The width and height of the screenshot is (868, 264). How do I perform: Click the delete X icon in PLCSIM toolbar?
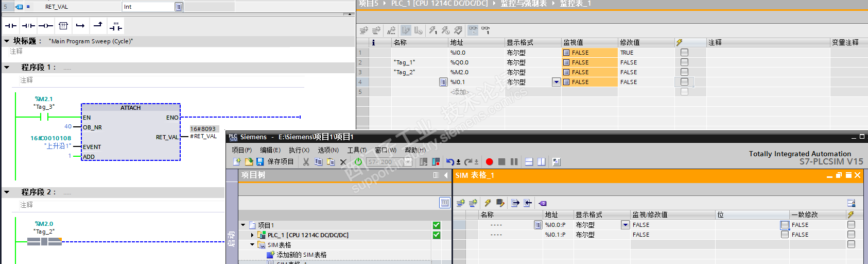coord(343,162)
